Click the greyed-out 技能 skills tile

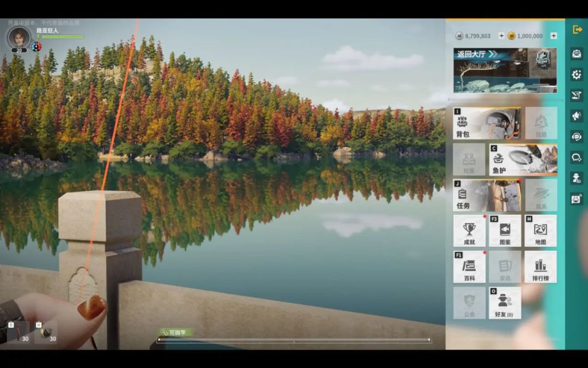[x=541, y=123]
